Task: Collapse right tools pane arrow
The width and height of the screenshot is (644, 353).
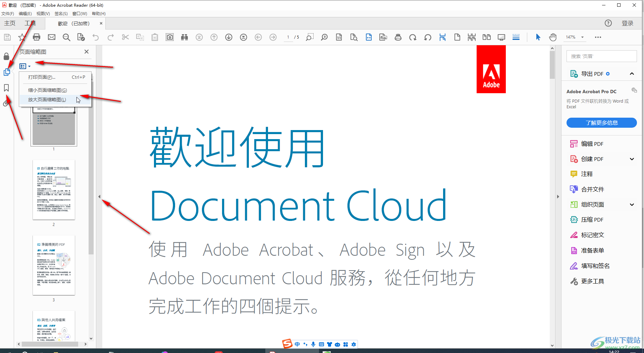Action: (x=558, y=197)
